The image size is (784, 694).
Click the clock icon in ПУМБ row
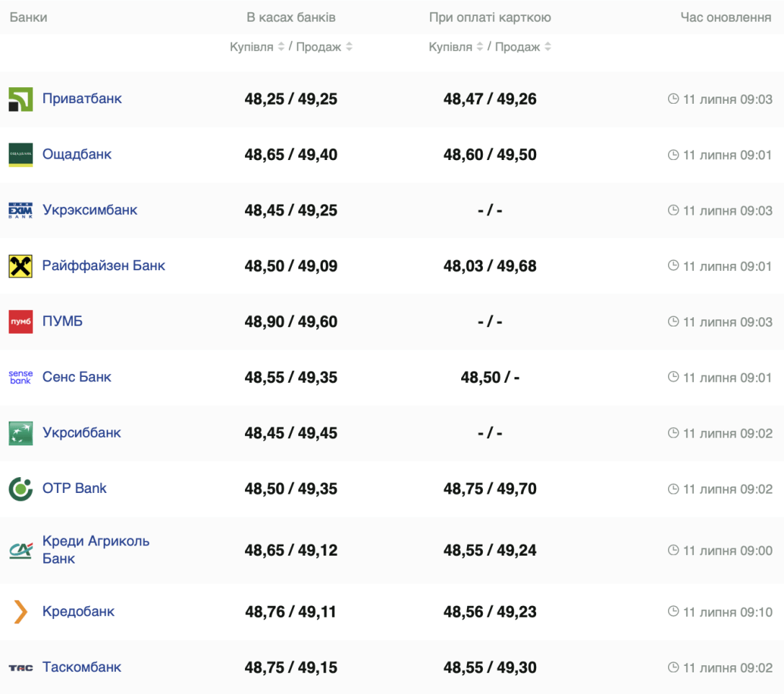pos(673,321)
